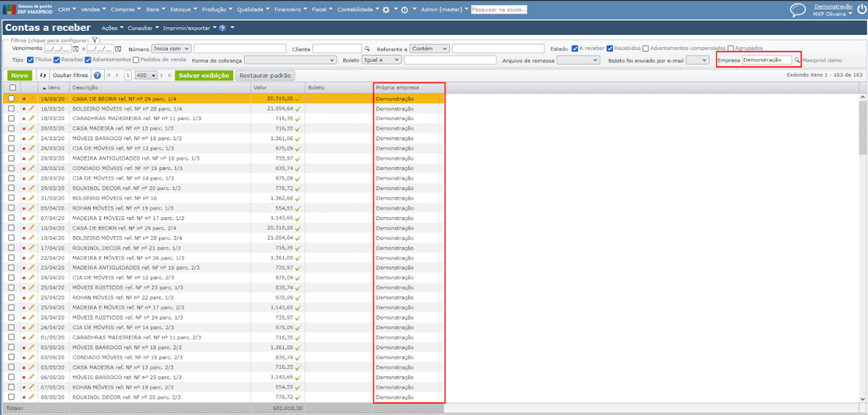The image size is (868, 415).
Task: Open the Forma de cobrança dropdown
Action: pyautogui.click(x=291, y=60)
